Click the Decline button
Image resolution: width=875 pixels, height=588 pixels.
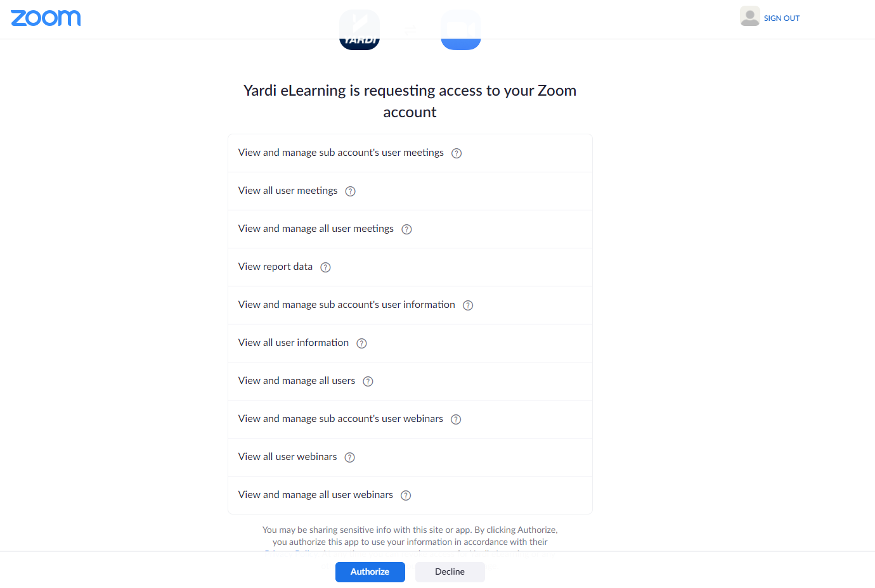pyautogui.click(x=450, y=572)
